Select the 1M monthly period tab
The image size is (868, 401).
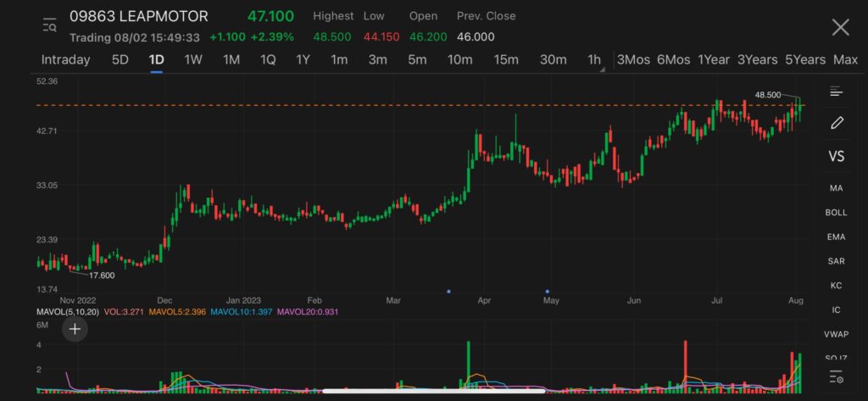pyautogui.click(x=231, y=60)
